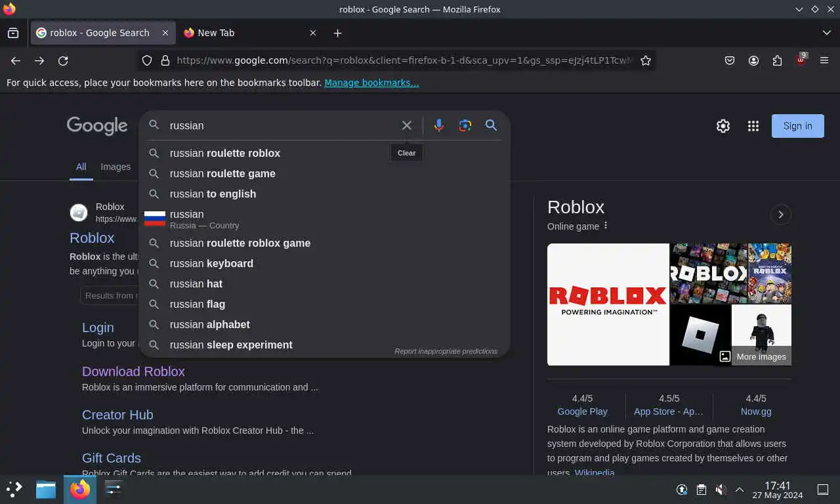Choose suggestion russian keyboard
The height and width of the screenshot is (504, 840).
coord(324,263)
